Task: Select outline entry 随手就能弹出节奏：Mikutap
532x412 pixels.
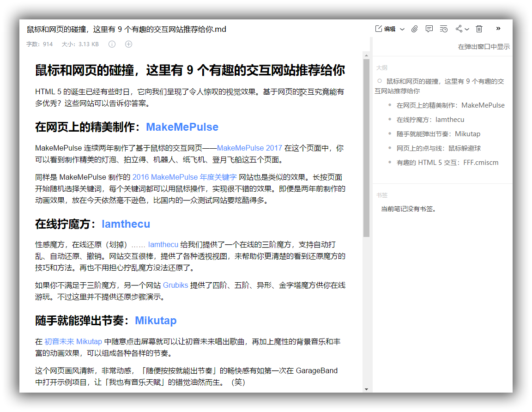Action: click(x=438, y=134)
